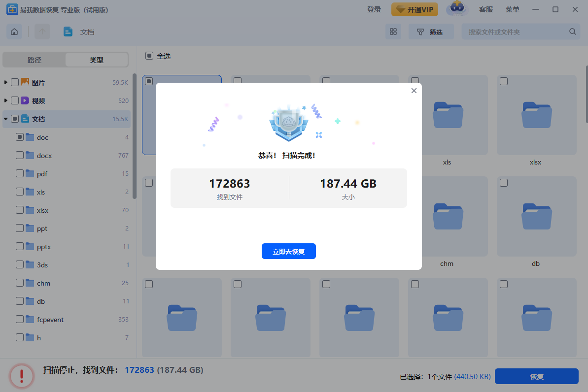The width and height of the screenshot is (588, 392).
Task: Expand the 图片 tree category
Action: click(6, 82)
